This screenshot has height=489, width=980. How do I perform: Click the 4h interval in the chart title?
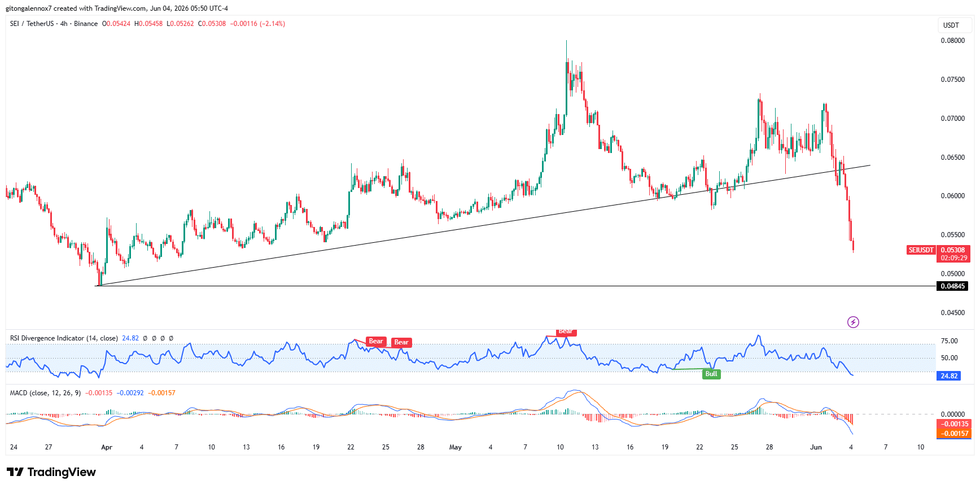coord(64,24)
